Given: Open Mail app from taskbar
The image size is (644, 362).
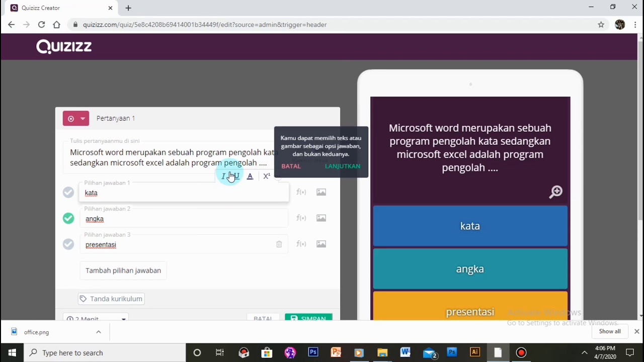Looking at the screenshot, I should (x=429, y=353).
